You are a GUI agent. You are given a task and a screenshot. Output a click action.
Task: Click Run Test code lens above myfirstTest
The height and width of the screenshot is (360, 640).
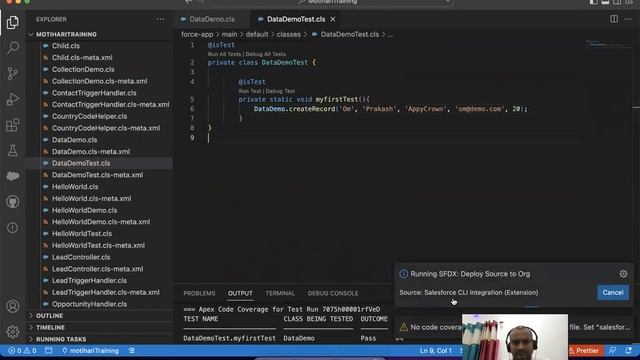pyautogui.click(x=250, y=91)
